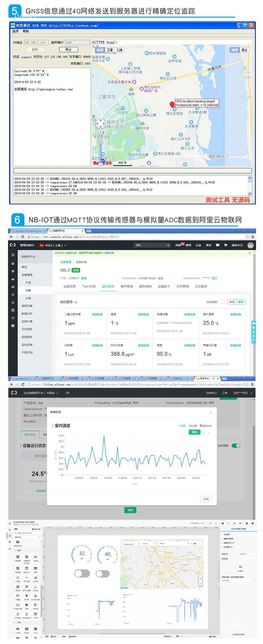263x644 pixels.
Task: Open the products grid icon in sidebar
Action: (x=13, y=255)
